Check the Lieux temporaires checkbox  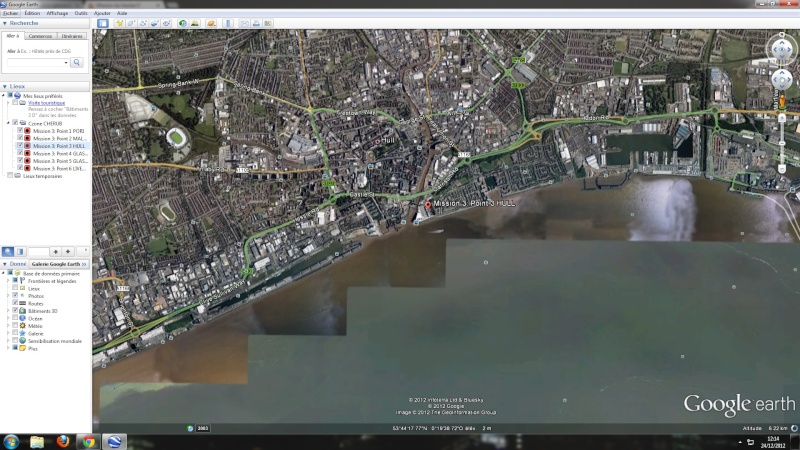(x=10, y=176)
